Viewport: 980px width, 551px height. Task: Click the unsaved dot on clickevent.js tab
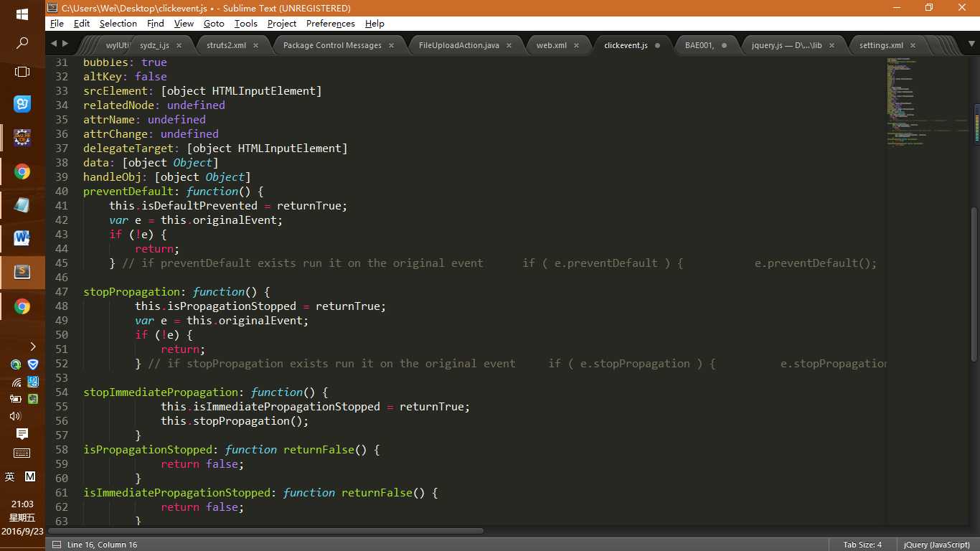(658, 45)
